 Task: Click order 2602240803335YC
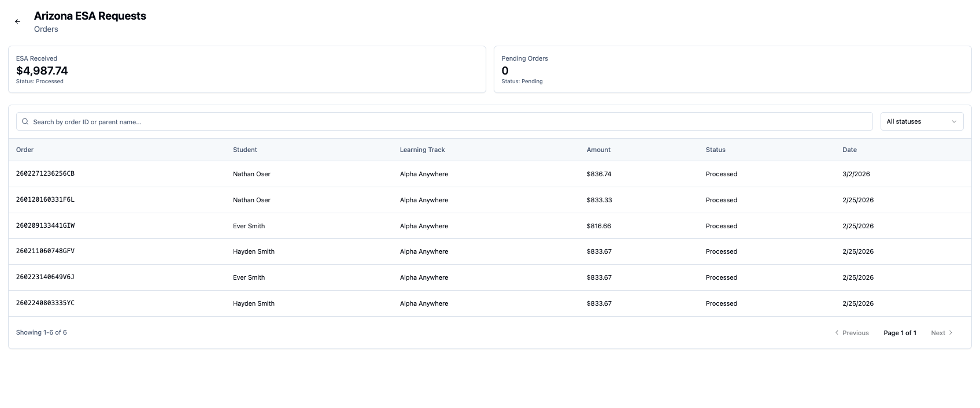pos(45,303)
